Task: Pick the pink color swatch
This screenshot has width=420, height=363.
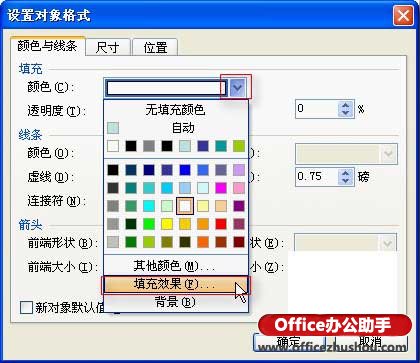Action: pyautogui.click(x=239, y=188)
